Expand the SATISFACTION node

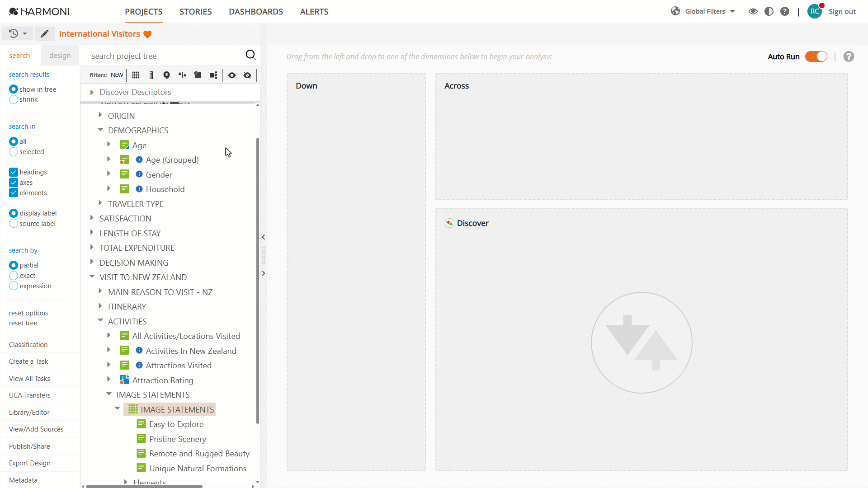pyautogui.click(x=92, y=218)
